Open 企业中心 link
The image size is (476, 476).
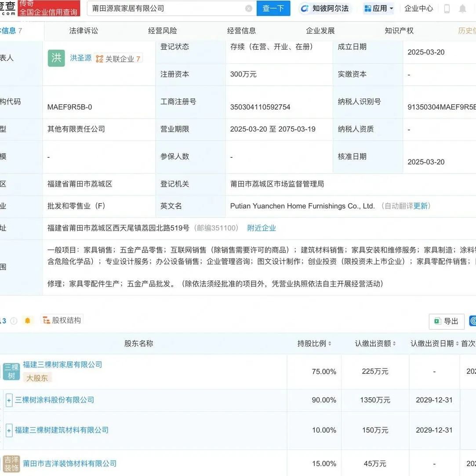click(x=418, y=8)
